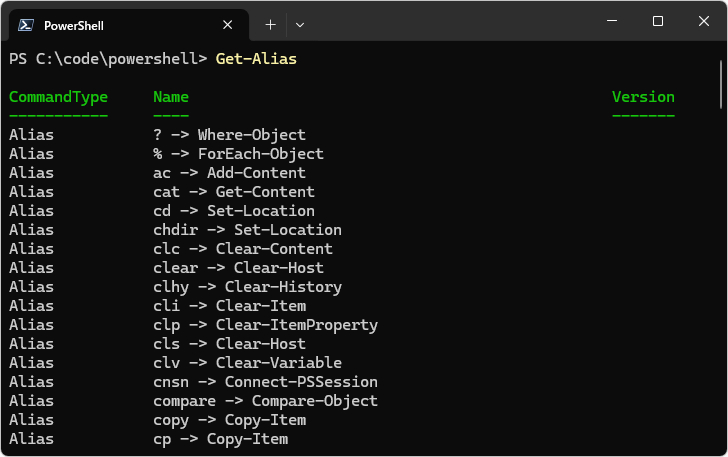Click the Name column header

[x=171, y=97]
